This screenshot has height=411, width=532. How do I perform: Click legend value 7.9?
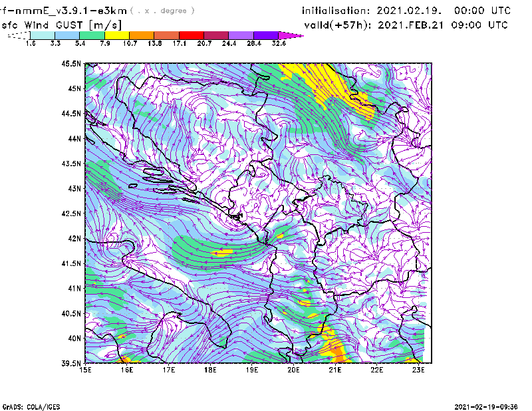[x=105, y=43]
